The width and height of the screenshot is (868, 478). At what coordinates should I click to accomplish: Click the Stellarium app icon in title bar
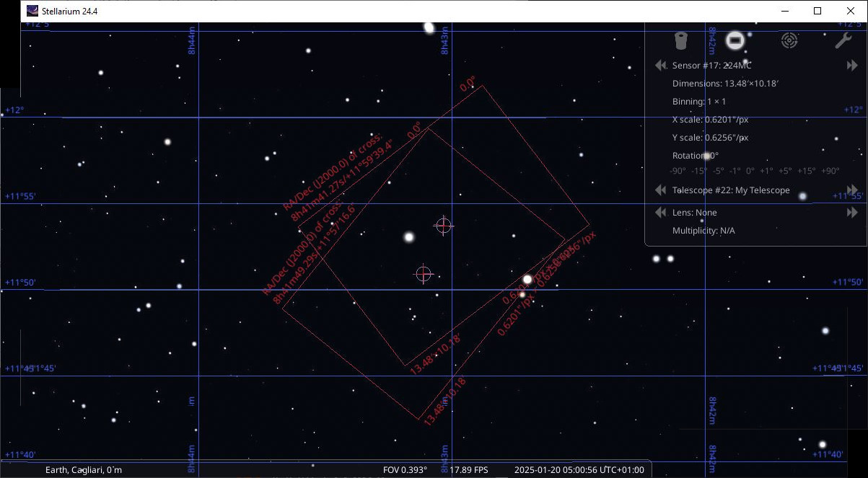click(32, 11)
